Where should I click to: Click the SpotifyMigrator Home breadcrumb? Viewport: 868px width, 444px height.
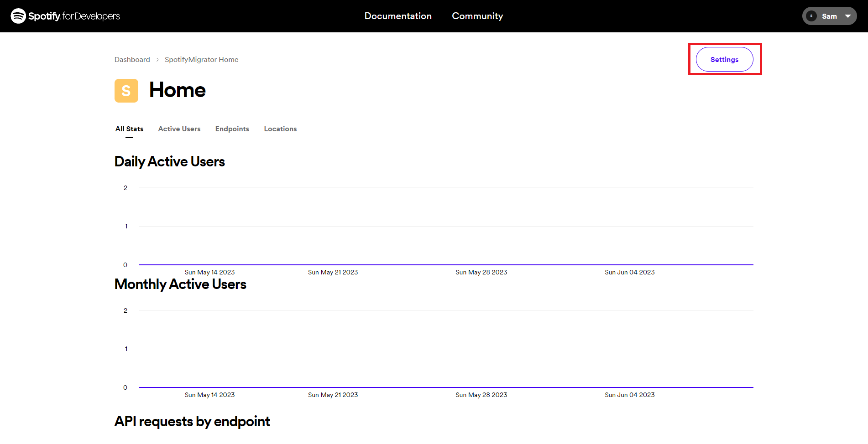[x=201, y=60]
